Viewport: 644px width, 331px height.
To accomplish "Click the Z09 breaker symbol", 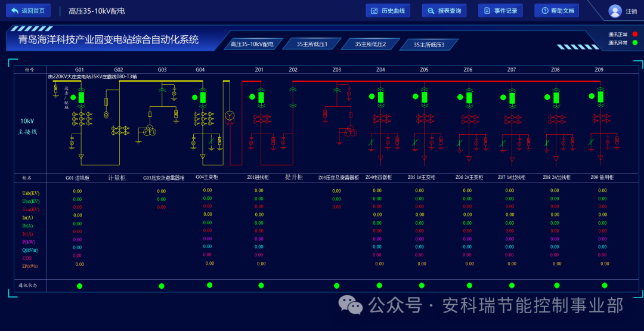I will [600, 97].
